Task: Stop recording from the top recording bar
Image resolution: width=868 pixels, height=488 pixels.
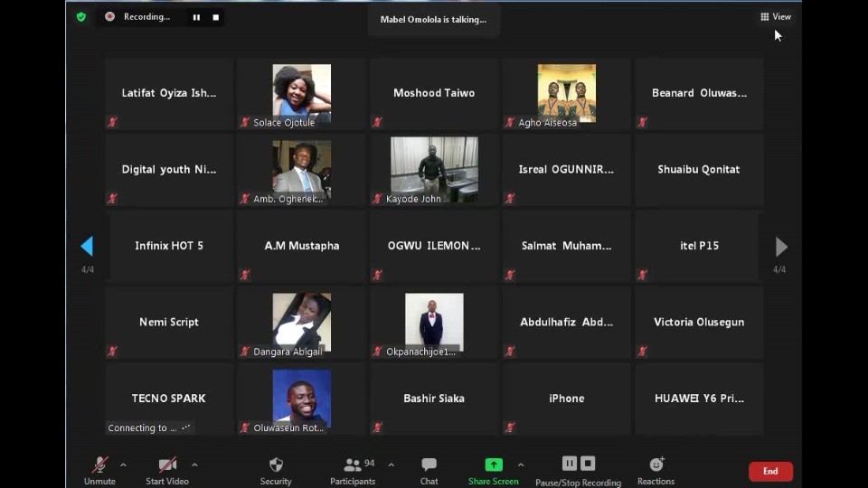Action: (x=215, y=17)
